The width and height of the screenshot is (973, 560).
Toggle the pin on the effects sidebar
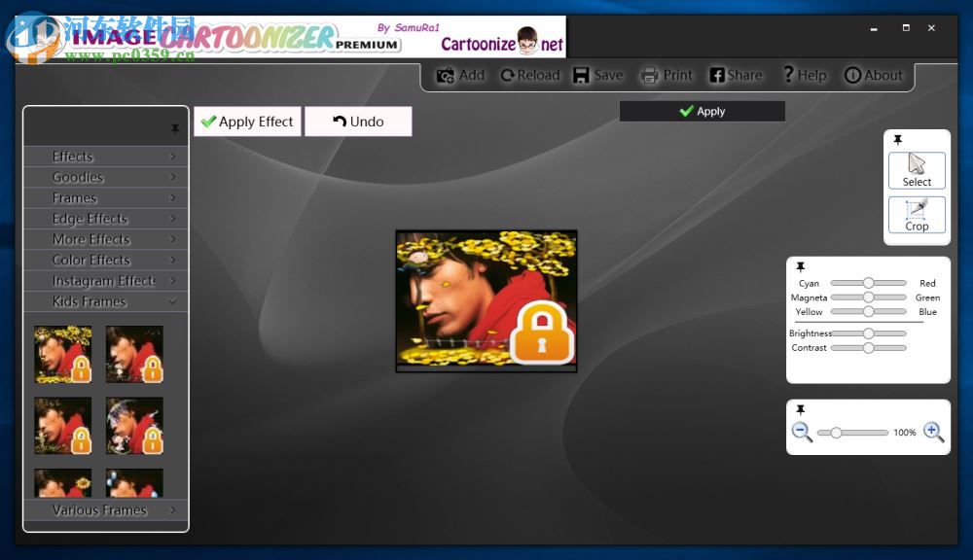[175, 127]
